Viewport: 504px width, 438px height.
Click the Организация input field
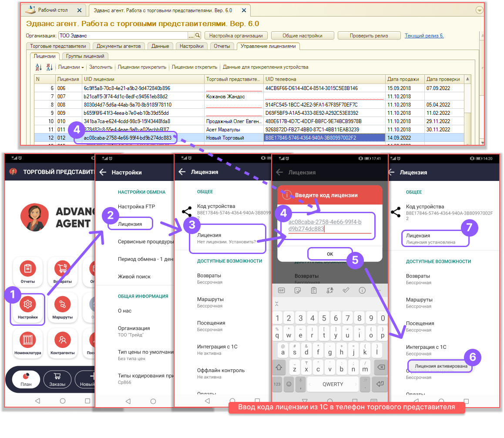[x=123, y=35]
